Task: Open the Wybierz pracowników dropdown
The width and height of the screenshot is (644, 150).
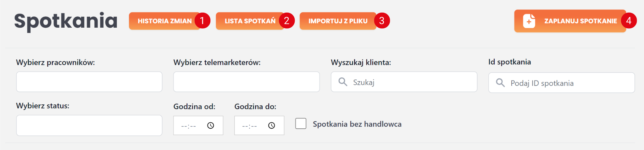Action: coord(89,82)
